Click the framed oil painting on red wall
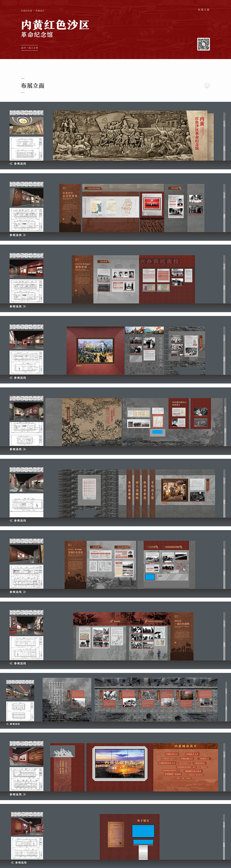This screenshot has height=868, width=231. [96, 351]
